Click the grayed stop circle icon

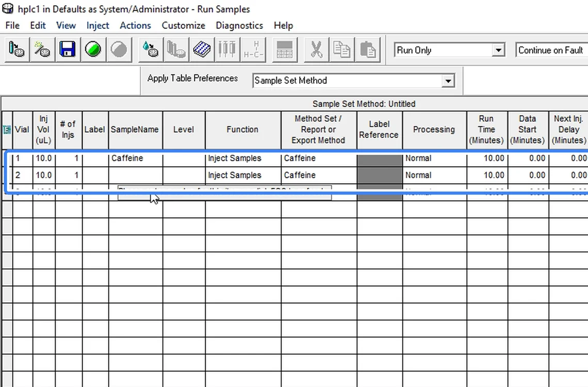(119, 50)
